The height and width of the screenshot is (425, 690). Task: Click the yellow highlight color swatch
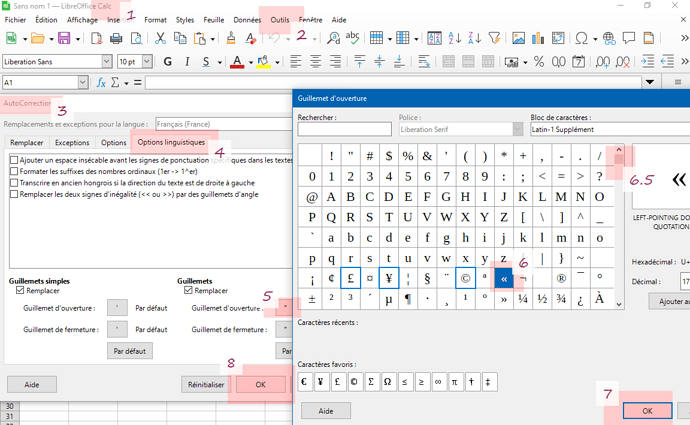click(x=262, y=61)
